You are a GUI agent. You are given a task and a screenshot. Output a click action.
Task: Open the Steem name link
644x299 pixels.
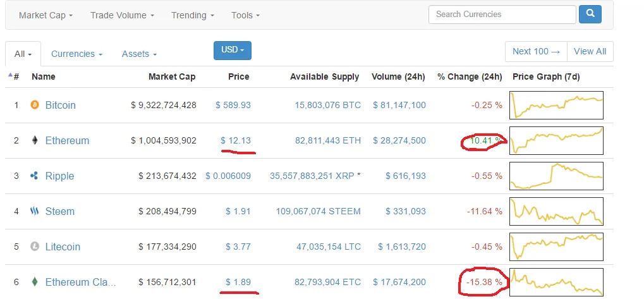point(60,211)
